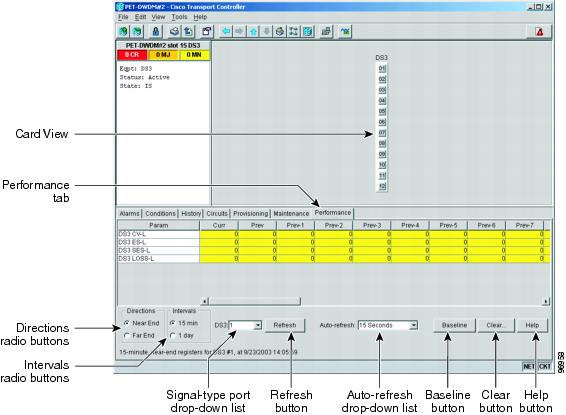Click the red 0 CR alarm box

[x=132, y=55]
